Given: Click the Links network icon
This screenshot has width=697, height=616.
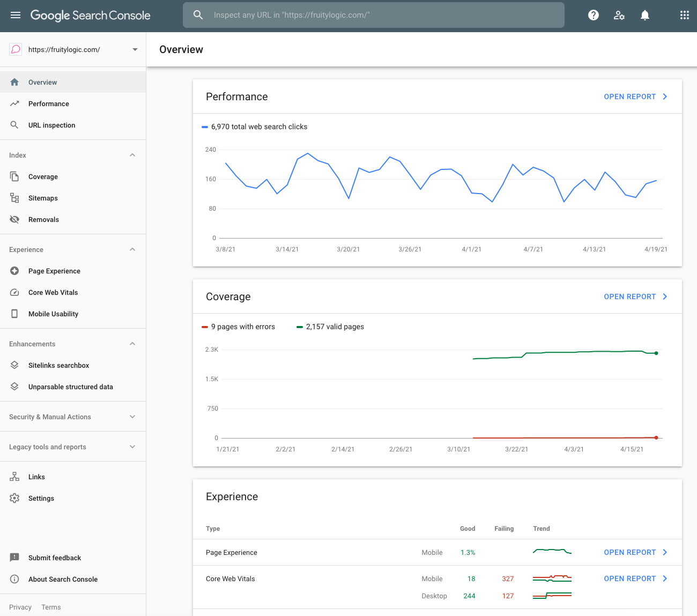Looking at the screenshot, I should 14,477.
